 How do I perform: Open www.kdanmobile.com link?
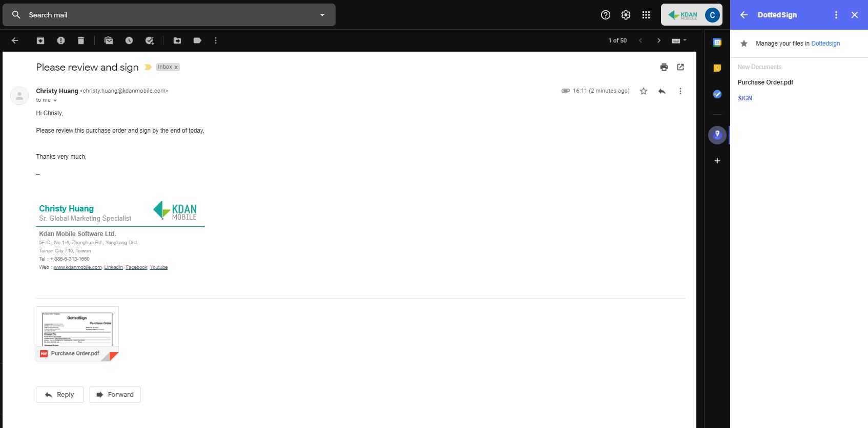[77, 267]
